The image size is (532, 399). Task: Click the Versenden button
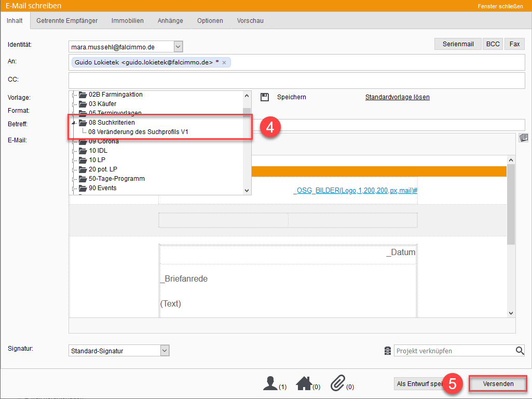coord(498,384)
